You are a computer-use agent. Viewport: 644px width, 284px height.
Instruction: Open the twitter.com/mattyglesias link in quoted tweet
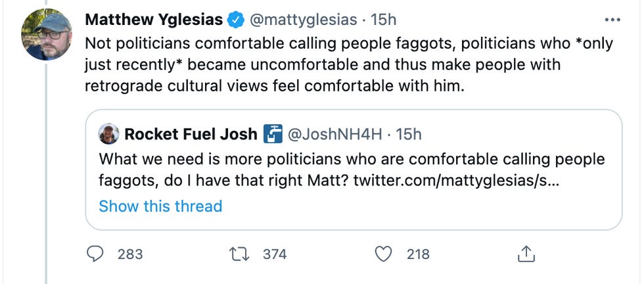[456, 179]
